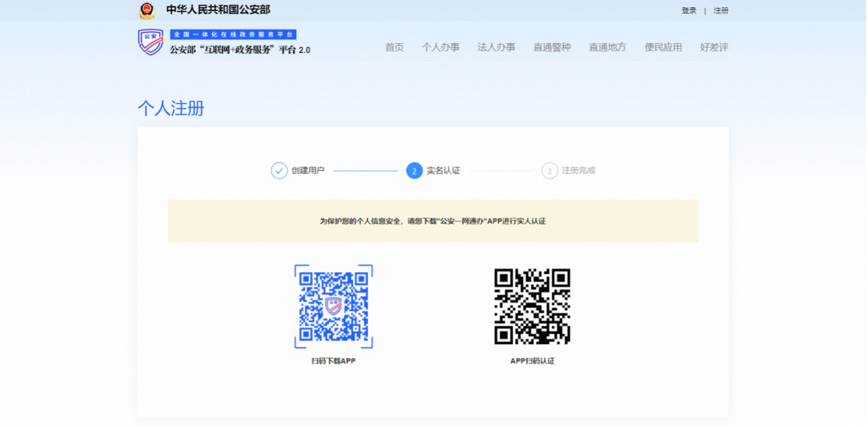
Task: Open the 便民应用 section
Action: (x=662, y=47)
